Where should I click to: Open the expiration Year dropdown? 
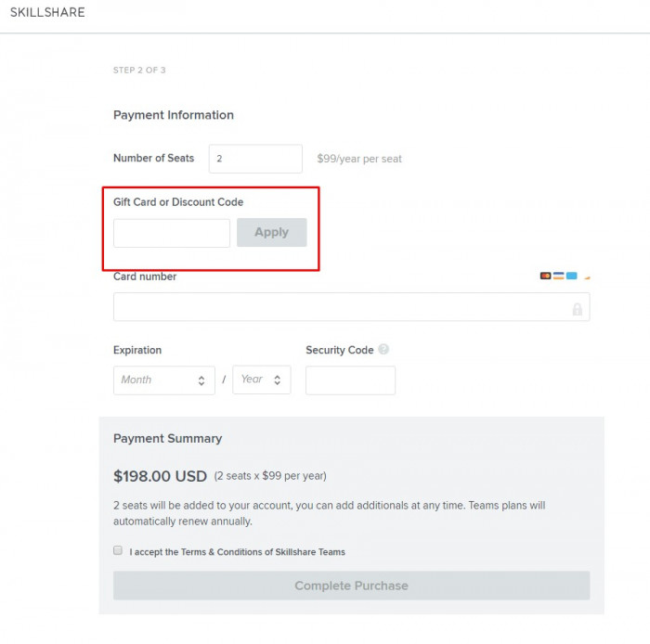point(261,380)
